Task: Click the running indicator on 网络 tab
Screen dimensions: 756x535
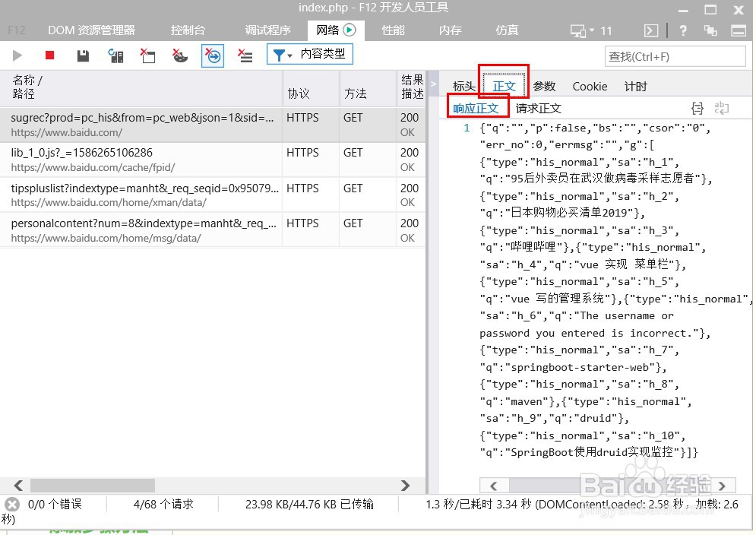Action: click(350, 30)
